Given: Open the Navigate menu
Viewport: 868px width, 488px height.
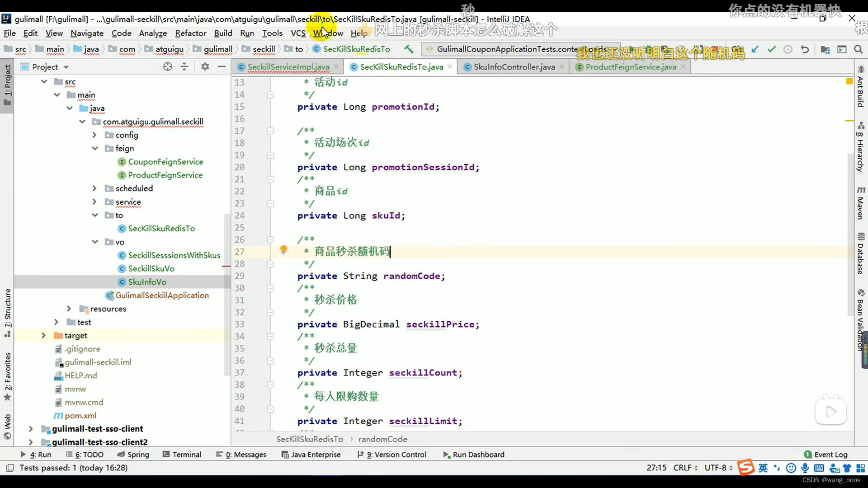Looking at the screenshot, I should pos(87,33).
